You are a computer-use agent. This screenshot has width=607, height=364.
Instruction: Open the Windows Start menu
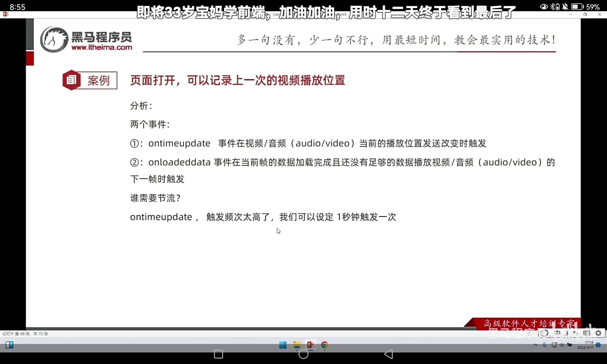pyautogui.click(x=283, y=345)
